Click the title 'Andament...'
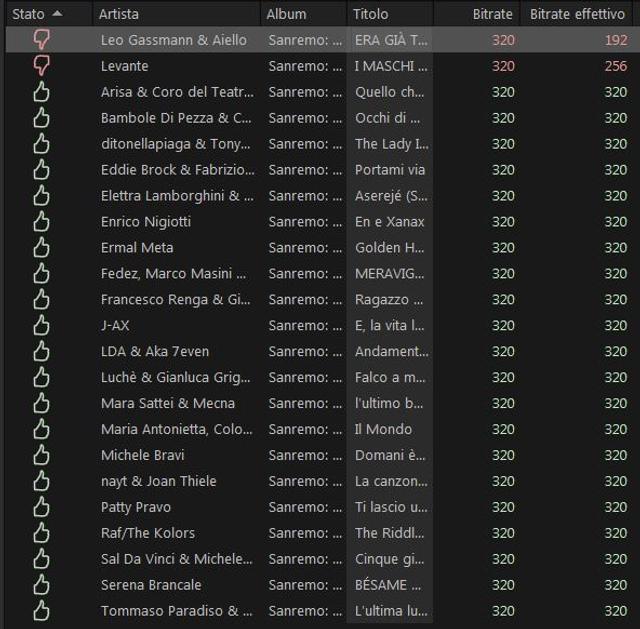The width and height of the screenshot is (640, 629). pos(392,351)
